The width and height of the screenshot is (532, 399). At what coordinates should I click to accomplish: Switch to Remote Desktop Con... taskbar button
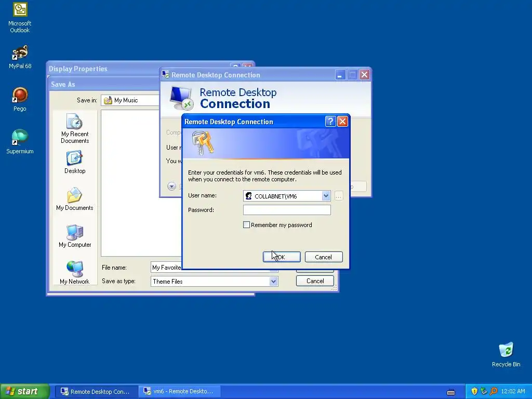point(96,392)
